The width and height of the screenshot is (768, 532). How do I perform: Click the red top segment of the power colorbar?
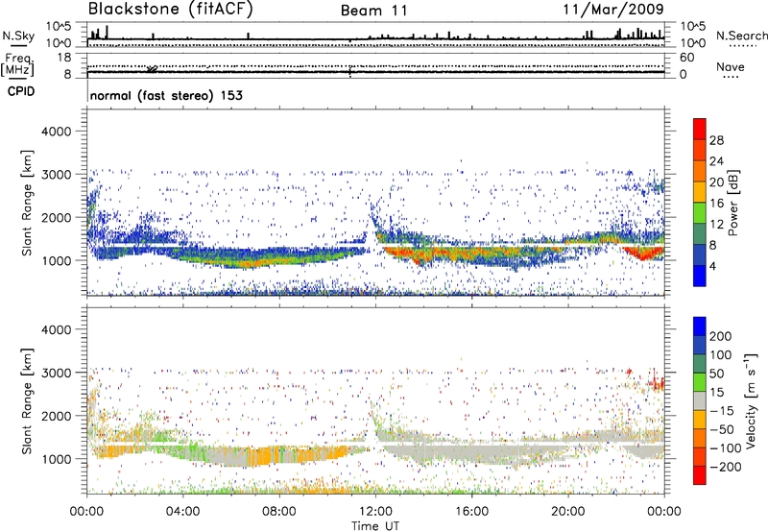[x=700, y=129]
